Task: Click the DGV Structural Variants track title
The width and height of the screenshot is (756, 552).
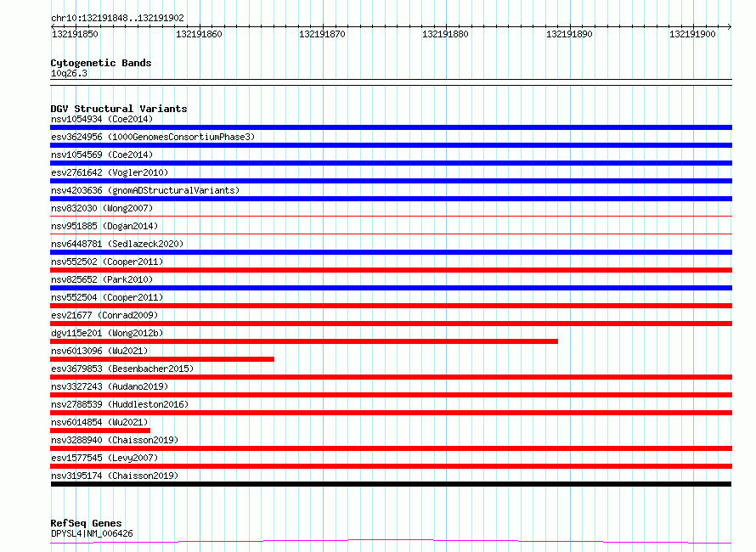Action: pos(119,109)
